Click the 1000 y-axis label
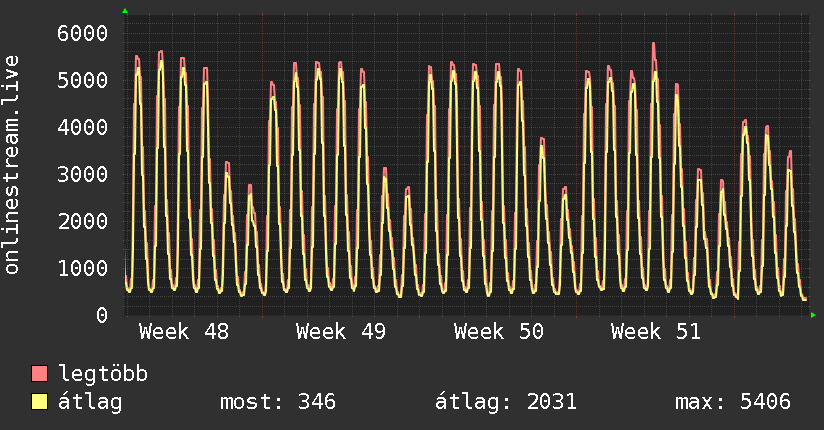Image resolution: width=824 pixels, height=430 pixels. coord(83,268)
